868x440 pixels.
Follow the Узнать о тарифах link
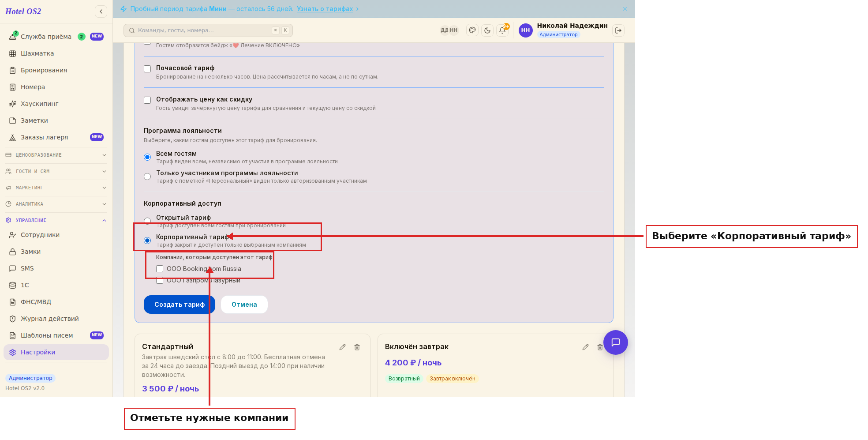pyautogui.click(x=325, y=9)
